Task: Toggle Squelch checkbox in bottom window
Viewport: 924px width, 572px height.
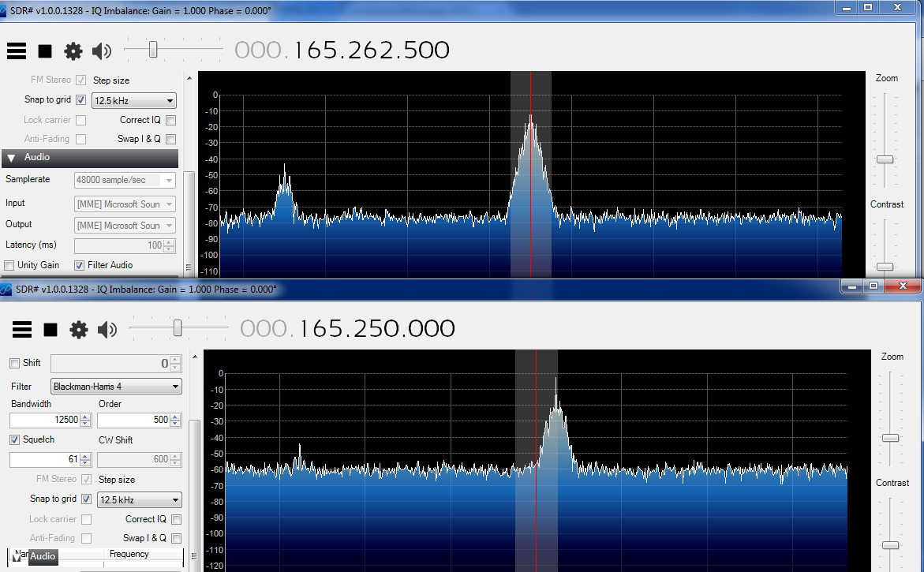Action: 15,439
